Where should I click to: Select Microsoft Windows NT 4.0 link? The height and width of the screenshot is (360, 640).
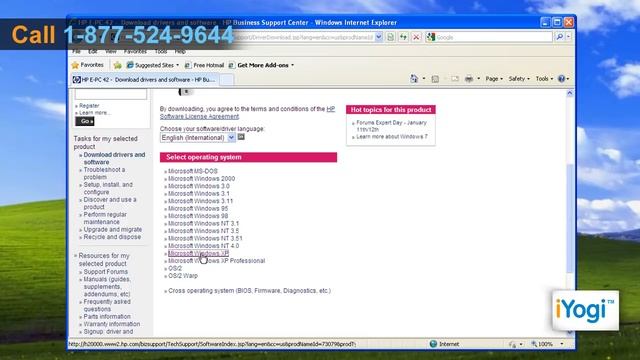click(x=204, y=246)
